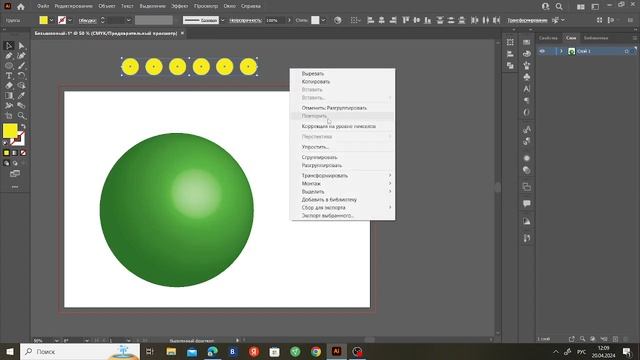Click Трансформирование in control bar
640x360 pixels.
click(x=527, y=20)
